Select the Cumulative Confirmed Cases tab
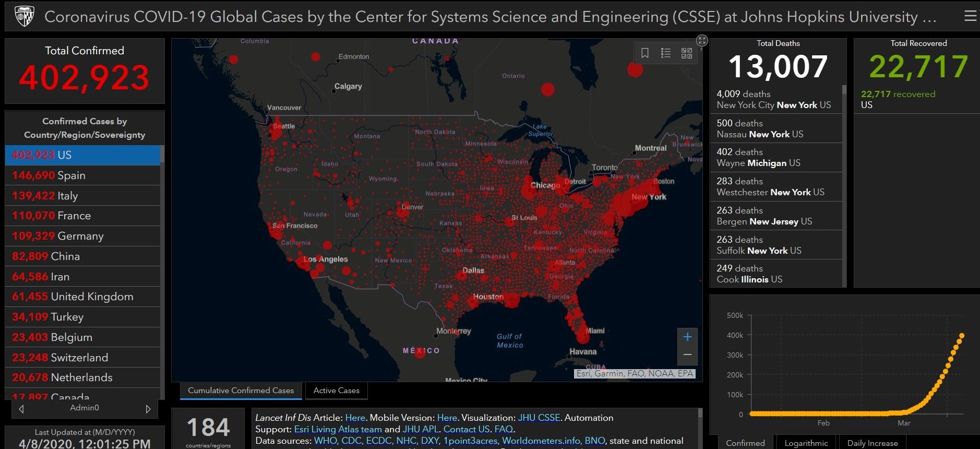980x449 pixels. [241, 391]
